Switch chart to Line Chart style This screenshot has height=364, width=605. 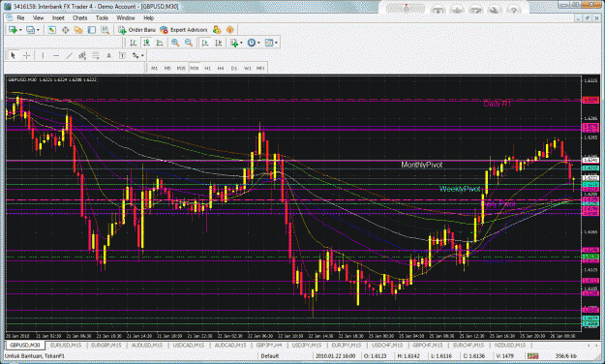pyautogui.click(x=160, y=43)
